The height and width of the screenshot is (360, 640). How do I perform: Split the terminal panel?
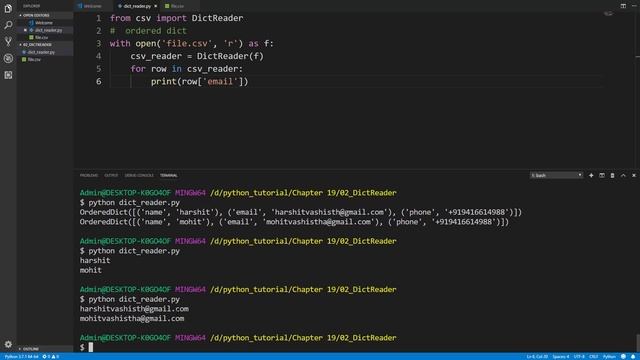coord(602,175)
